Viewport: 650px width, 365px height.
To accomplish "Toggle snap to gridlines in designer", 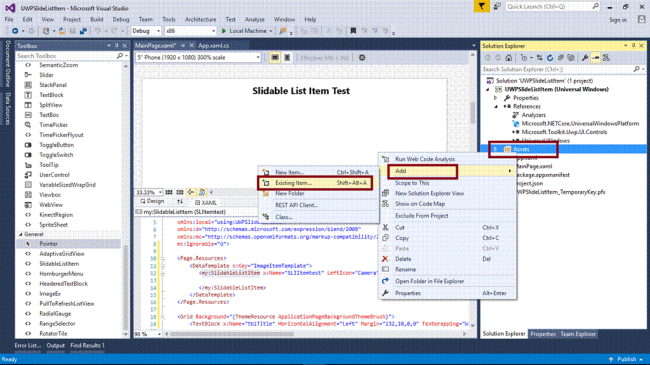I will 179,192.
